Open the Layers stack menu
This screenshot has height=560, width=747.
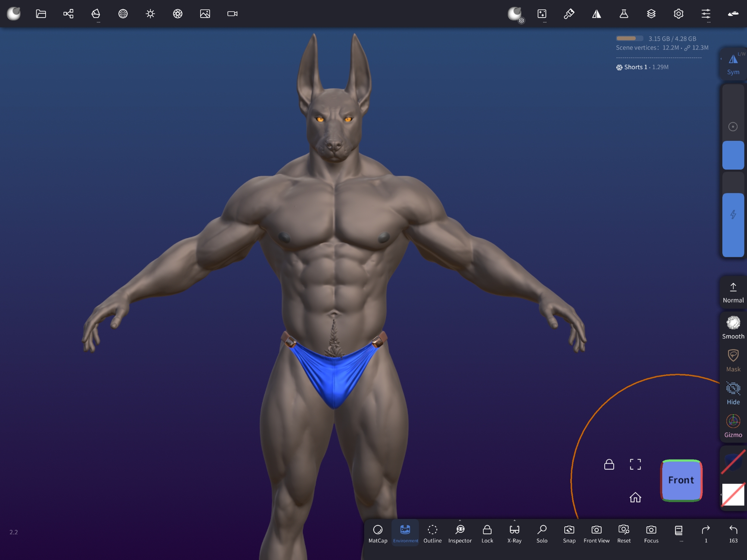click(651, 14)
